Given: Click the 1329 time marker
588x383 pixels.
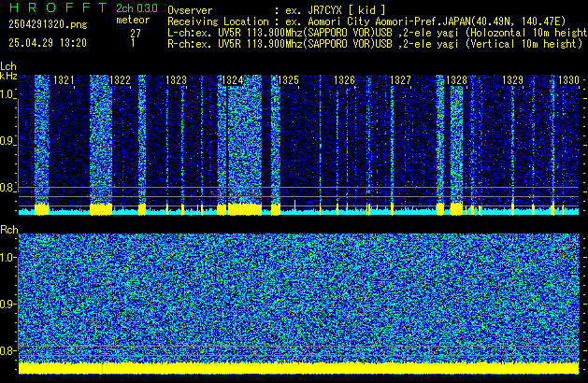Looking at the screenshot, I should point(512,80).
